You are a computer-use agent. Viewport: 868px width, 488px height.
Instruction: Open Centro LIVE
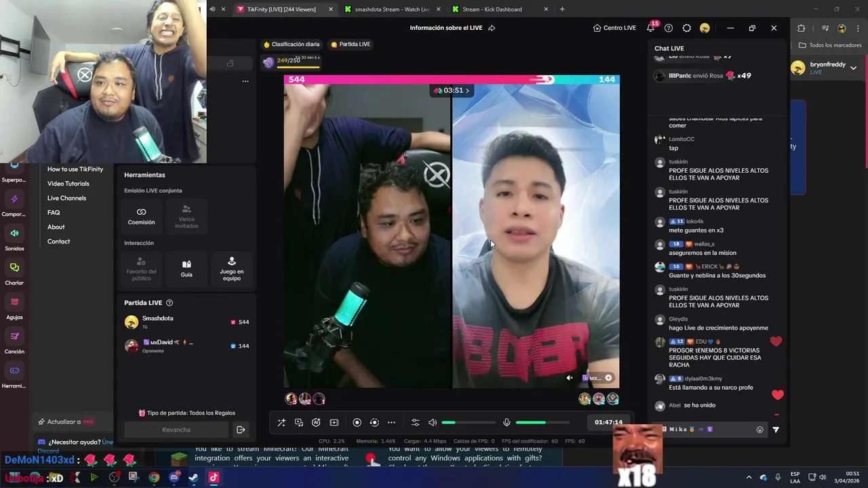coord(614,28)
